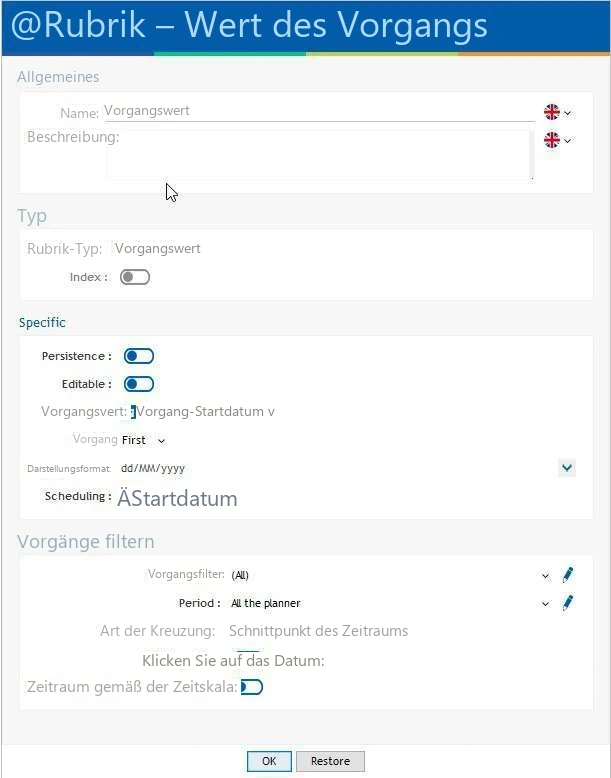Open language dropdown arrow next to Name flag
Viewport: 611px width, 778px height.
(x=567, y=113)
